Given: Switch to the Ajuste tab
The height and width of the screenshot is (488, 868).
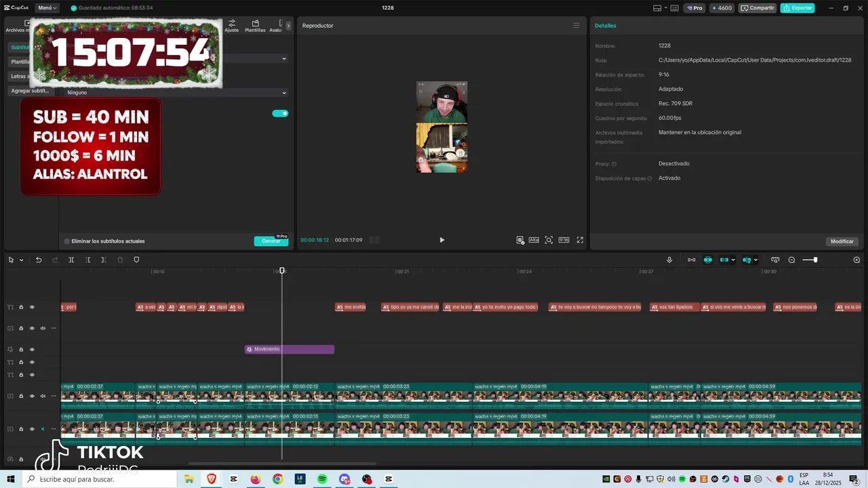Looking at the screenshot, I should tap(232, 26).
